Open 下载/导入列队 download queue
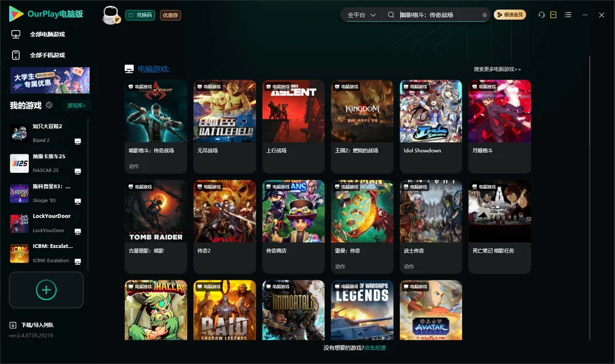Screen dimensions: 615x364 click(x=38, y=325)
